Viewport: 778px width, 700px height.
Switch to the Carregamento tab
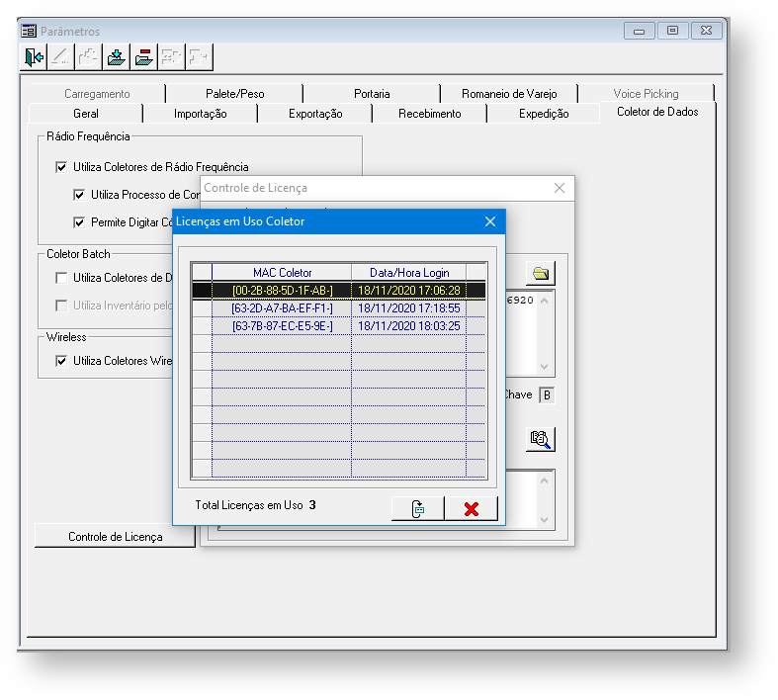tap(97, 94)
